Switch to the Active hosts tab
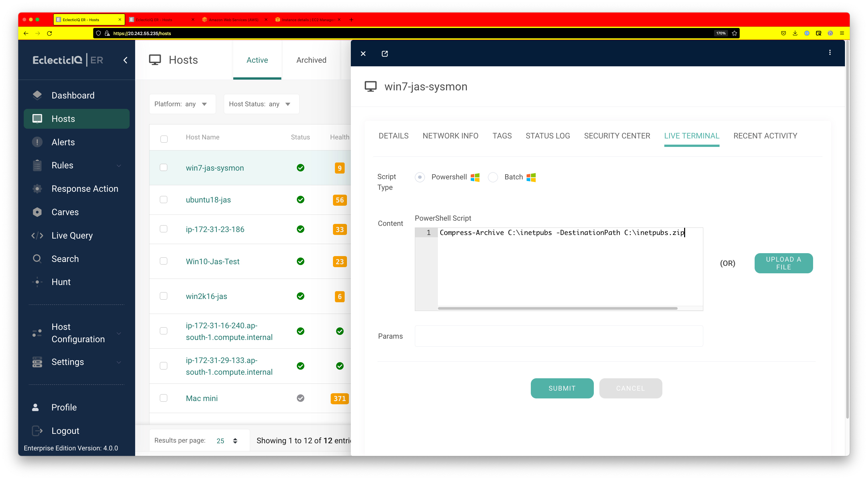Image resolution: width=868 pixels, height=480 pixels. [257, 60]
